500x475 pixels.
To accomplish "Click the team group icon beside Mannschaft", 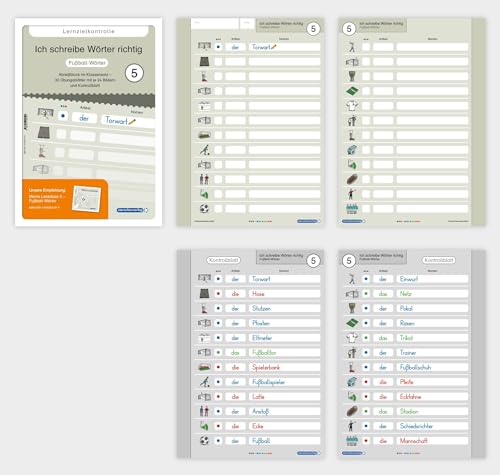I will (x=352, y=441).
